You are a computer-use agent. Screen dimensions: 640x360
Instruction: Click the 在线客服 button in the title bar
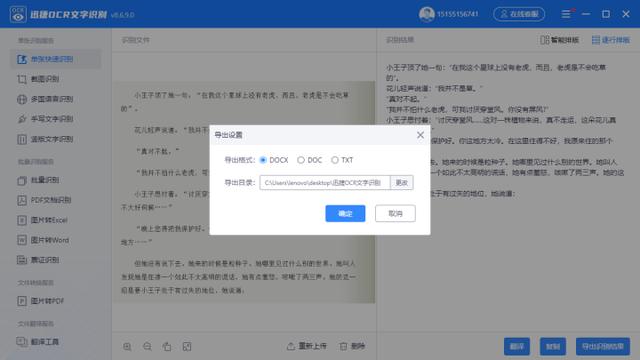[x=519, y=14]
